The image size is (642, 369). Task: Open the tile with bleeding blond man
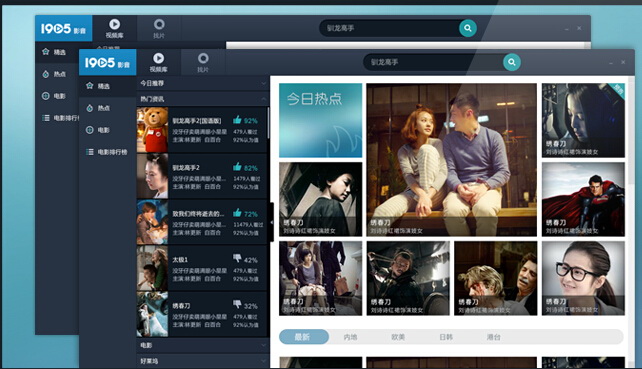point(495,278)
